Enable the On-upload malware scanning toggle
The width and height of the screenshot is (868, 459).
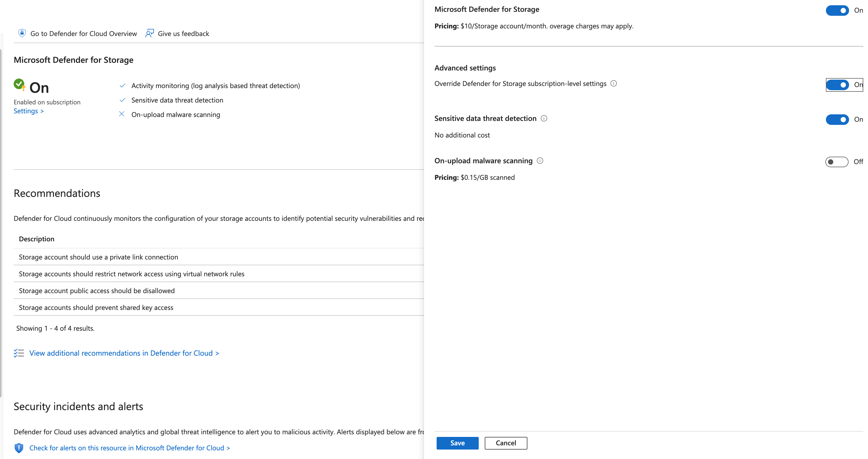[x=837, y=162]
